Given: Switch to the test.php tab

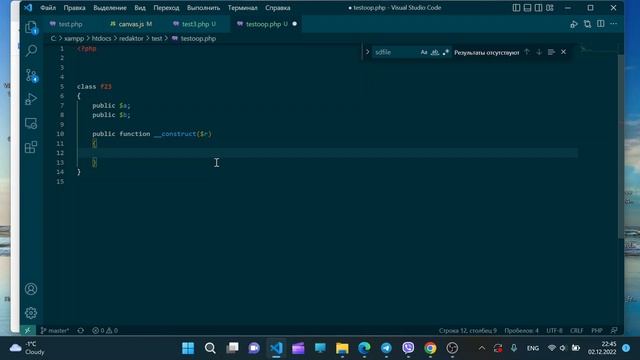Looking at the screenshot, I should pyautogui.click(x=70, y=24).
